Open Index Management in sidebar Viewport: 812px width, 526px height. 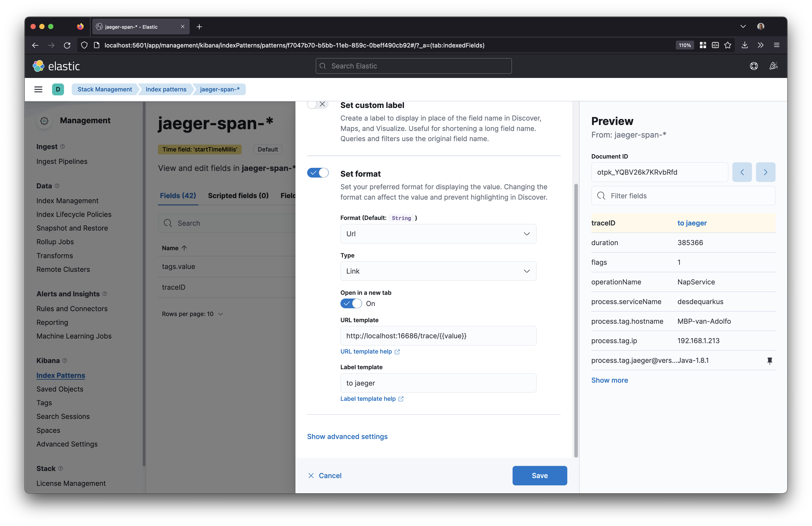67,201
